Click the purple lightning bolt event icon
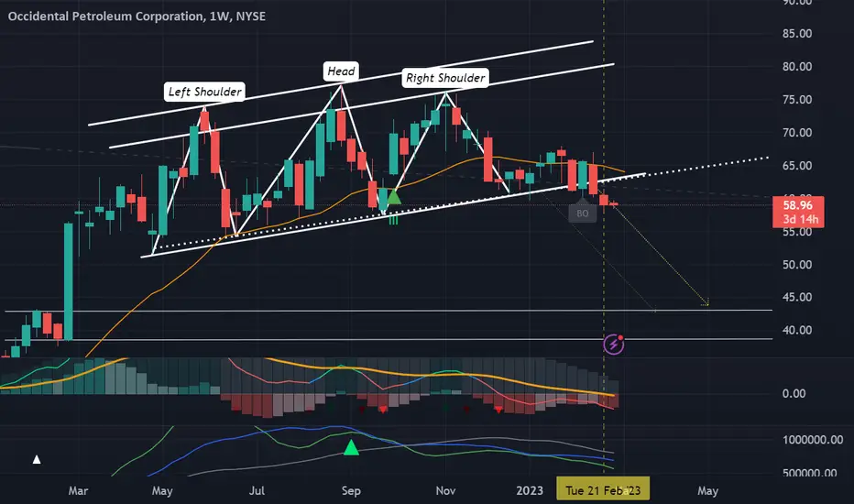The height and width of the screenshot is (504, 854). coord(614,345)
